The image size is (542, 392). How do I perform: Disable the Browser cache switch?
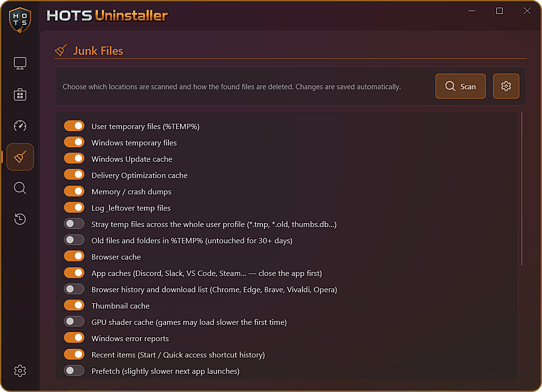coord(74,256)
